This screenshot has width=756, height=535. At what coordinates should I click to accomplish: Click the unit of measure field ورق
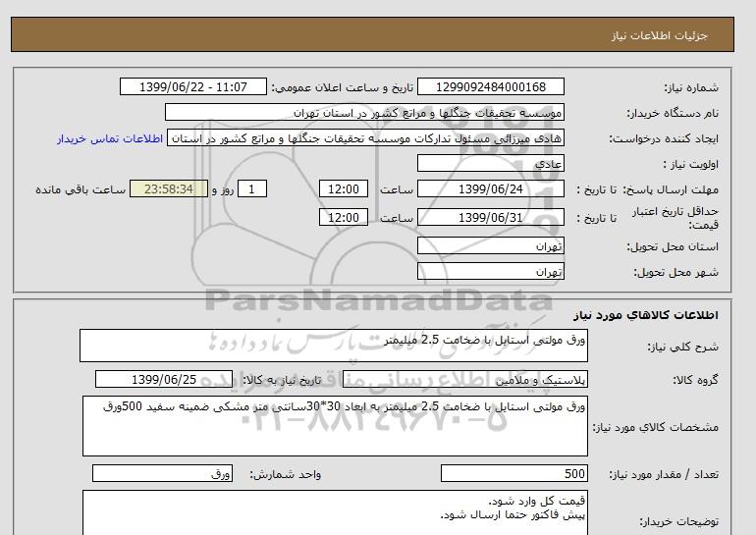[x=162, y=473]
